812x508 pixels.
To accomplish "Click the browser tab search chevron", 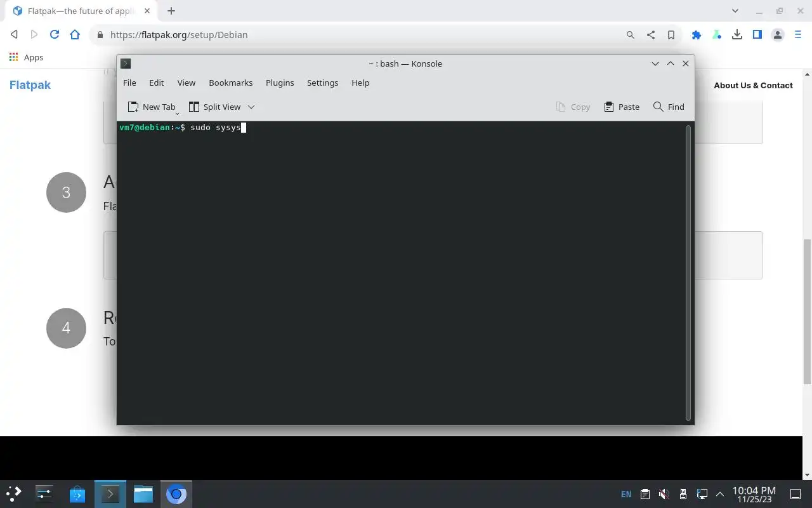I will tap(735, 11).
